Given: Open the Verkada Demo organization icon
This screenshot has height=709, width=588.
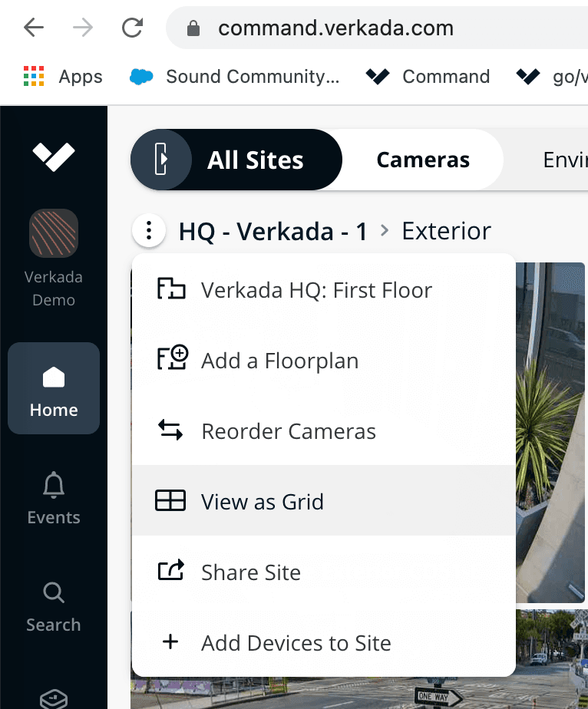Looking at the screenshot, I should point(53,233).
